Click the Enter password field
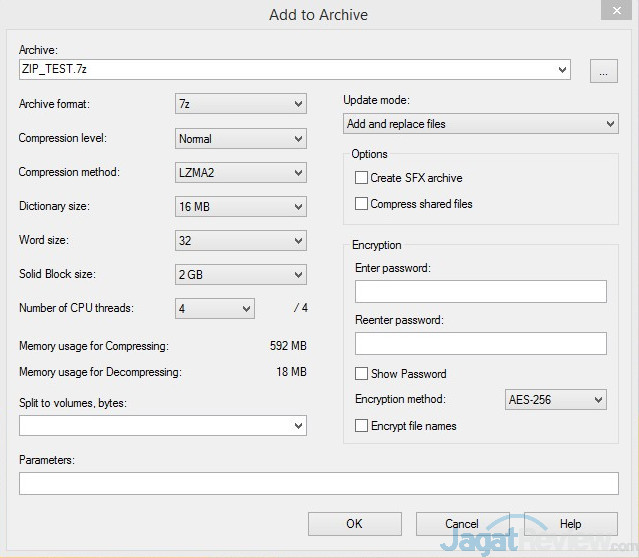This screenshot has width=639, height=558. click(x=480, y=291)
